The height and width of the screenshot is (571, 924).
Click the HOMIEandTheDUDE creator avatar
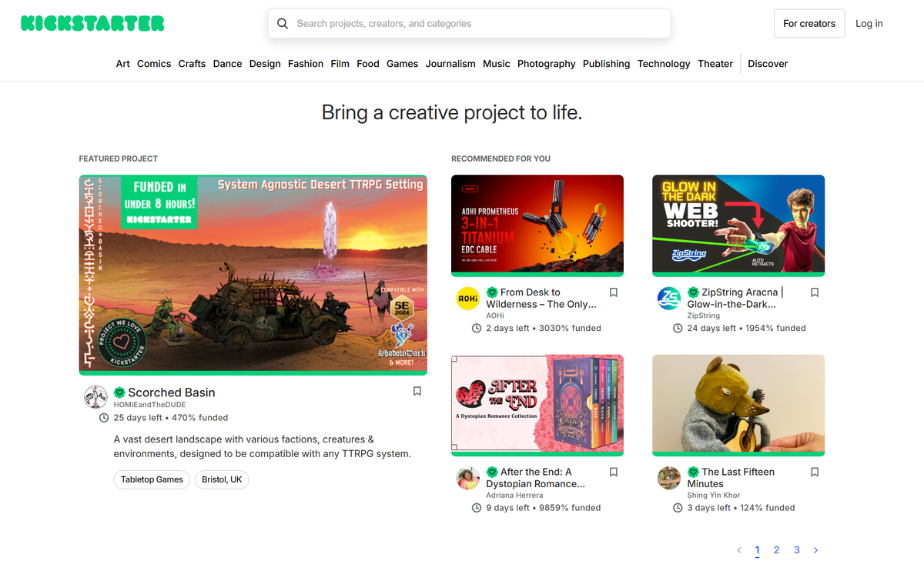95,397
